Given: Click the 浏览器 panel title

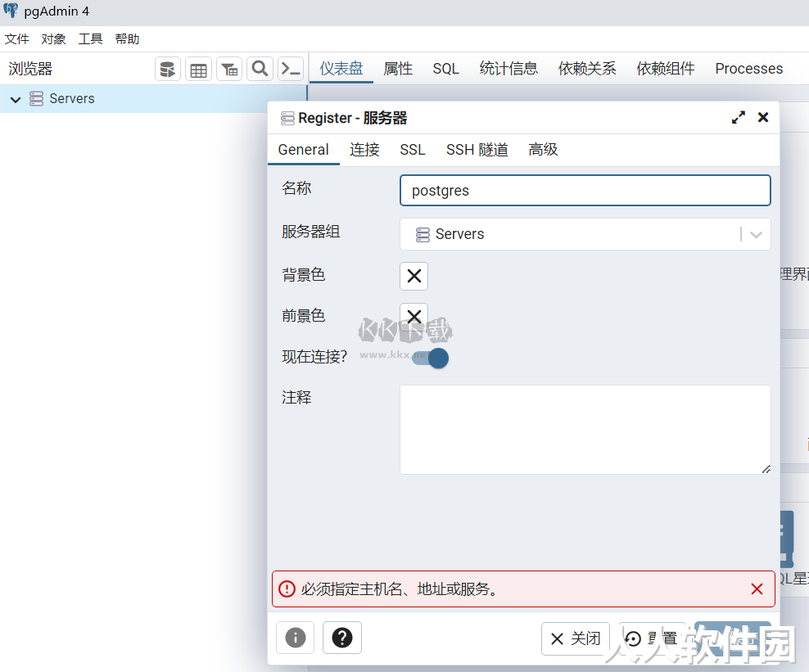Looking at the screenshot, I should tap(30, 69).
